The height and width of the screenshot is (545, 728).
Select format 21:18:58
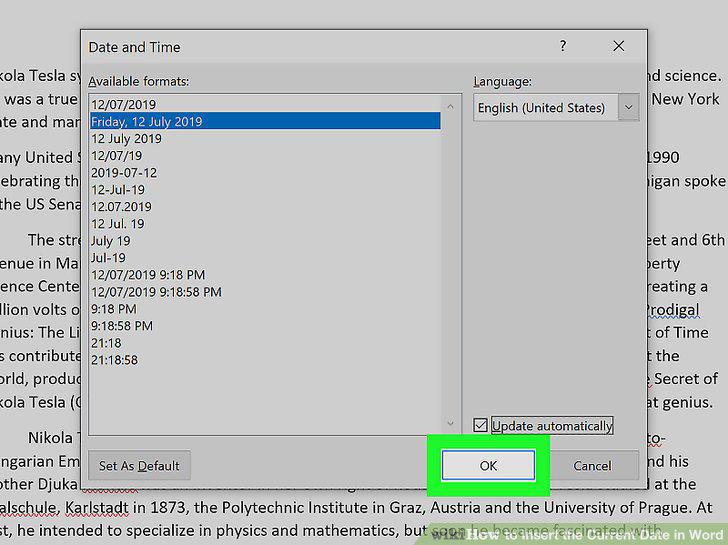[x=265, y=360]
